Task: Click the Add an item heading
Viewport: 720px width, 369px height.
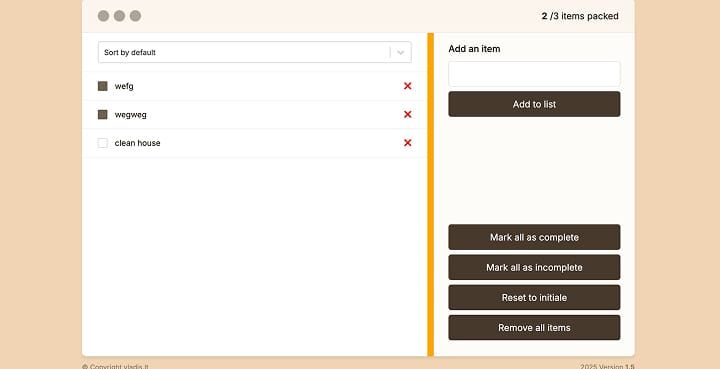Action: tap(474, 49)
